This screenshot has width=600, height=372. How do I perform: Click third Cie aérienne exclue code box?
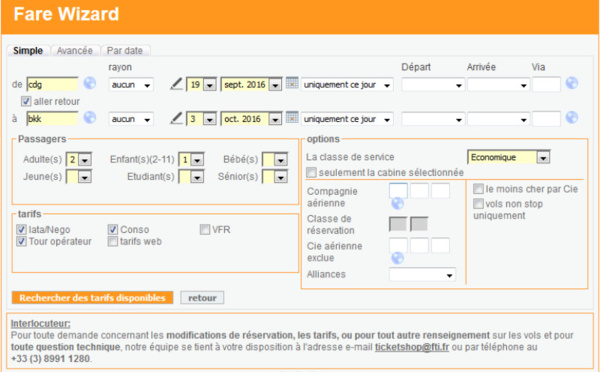coord(440,245)
